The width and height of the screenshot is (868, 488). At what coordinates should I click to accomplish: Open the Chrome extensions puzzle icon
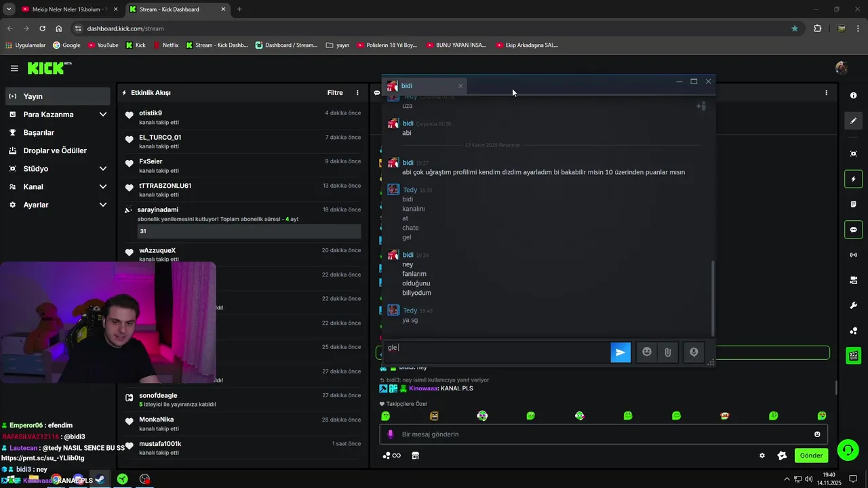(x=817, y=28)
